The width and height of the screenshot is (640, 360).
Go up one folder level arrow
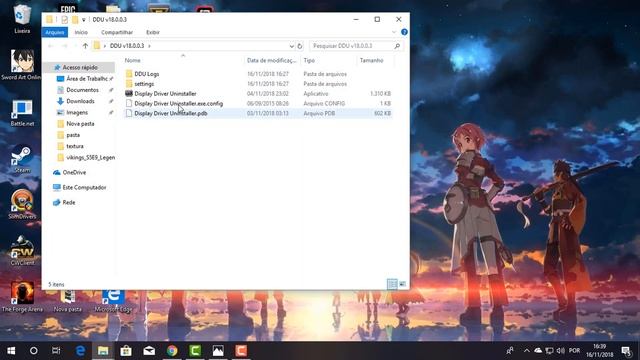[x=85, y=46]
